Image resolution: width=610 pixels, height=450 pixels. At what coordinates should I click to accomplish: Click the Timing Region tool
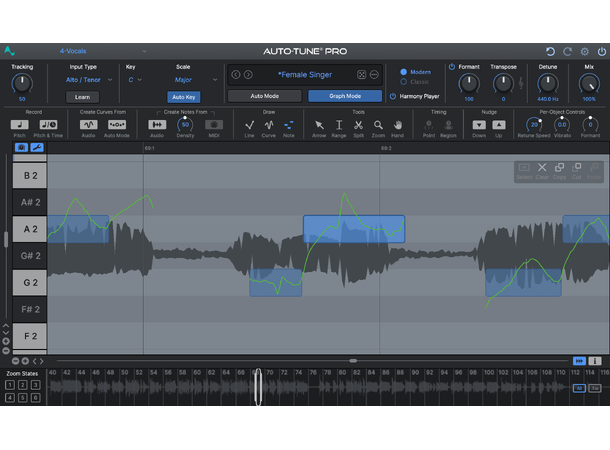(448, 125)
